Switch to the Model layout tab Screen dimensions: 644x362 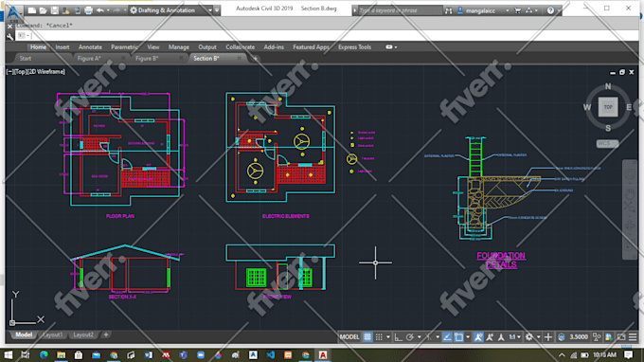pos(24,335)
